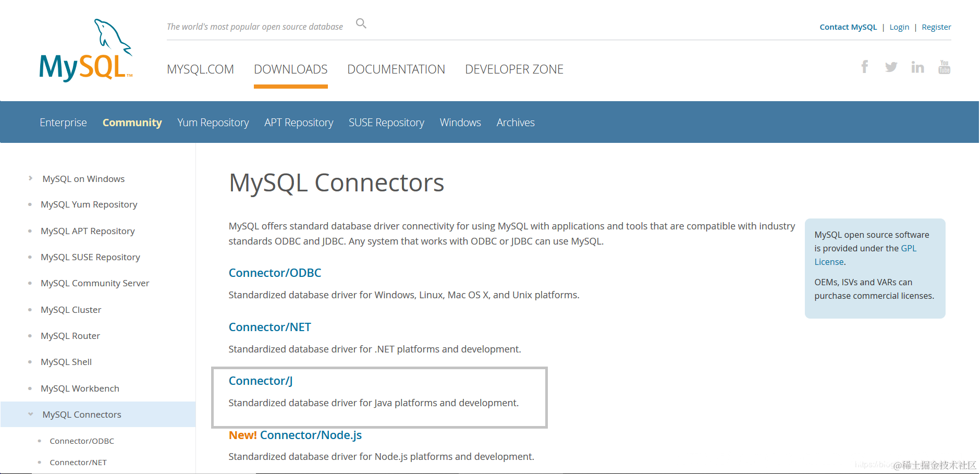Viewport: 980px width, 474px height.
Task: Collapse the MySQL Connectors sidebar section
Action: pos(31,414)
